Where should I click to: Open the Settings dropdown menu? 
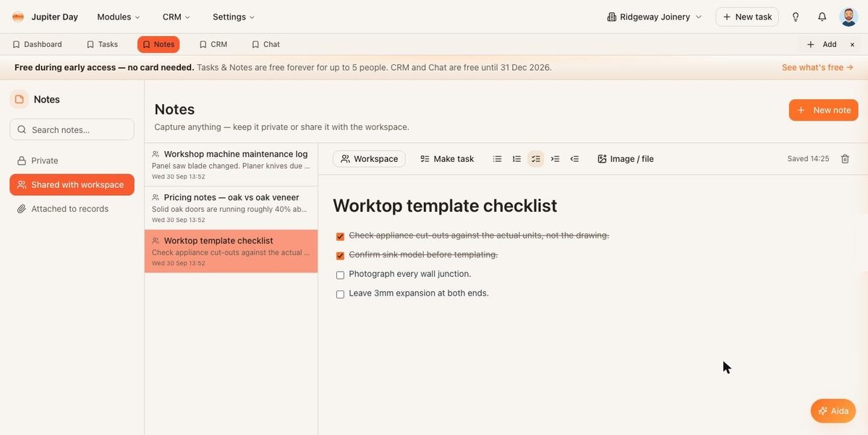pos(234,17)
